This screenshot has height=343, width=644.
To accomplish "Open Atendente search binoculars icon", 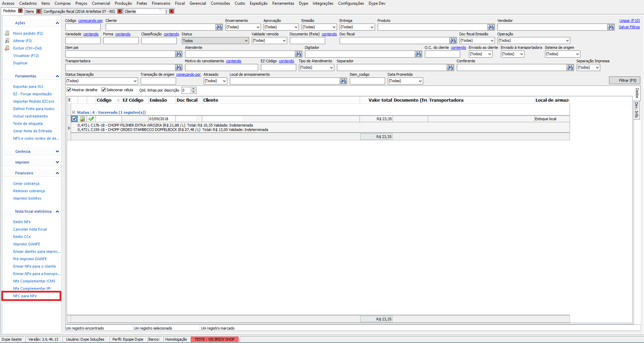I will 298,54.
